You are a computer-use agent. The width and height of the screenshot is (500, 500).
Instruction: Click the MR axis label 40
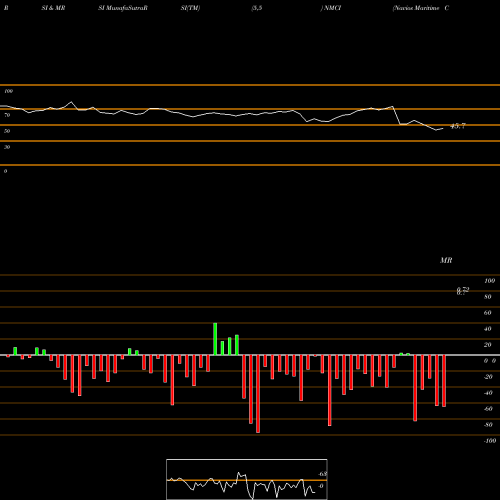[x=488, y=329]
